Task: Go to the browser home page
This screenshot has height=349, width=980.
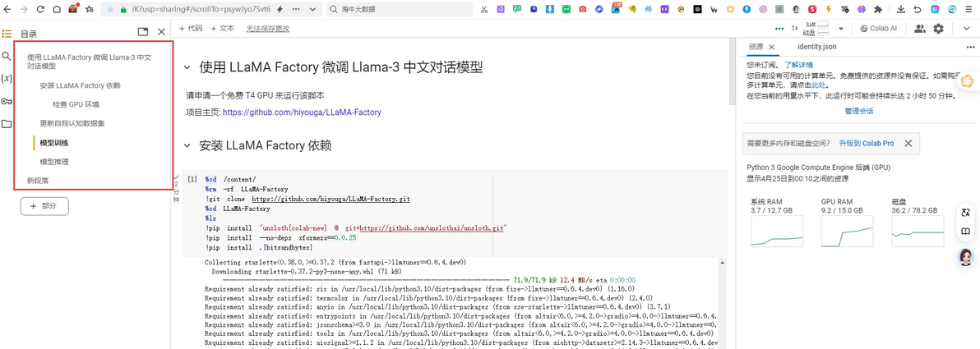Action: [57, 9]
